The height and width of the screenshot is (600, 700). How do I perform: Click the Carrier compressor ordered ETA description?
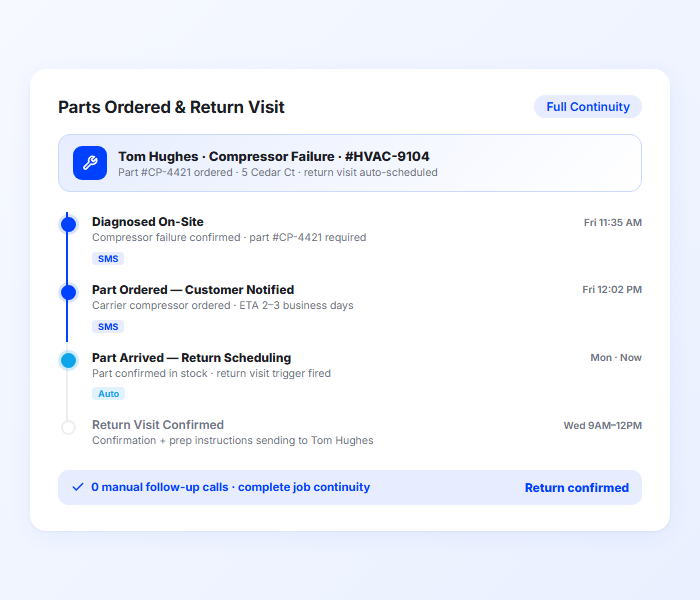point(223,305)
